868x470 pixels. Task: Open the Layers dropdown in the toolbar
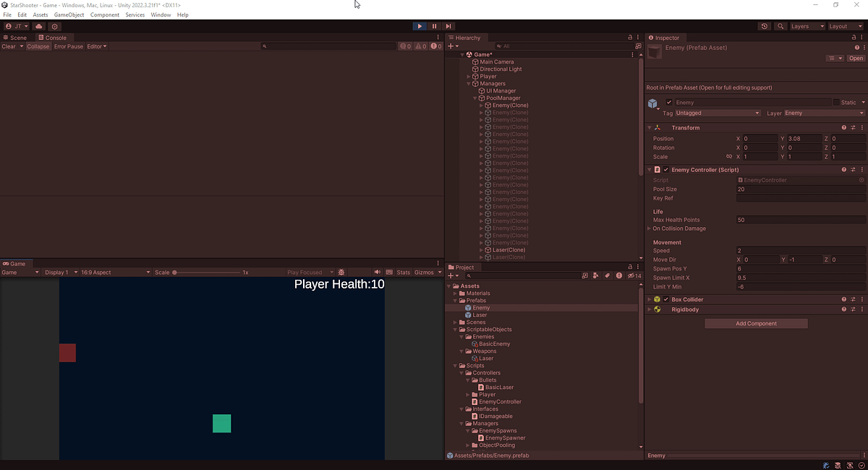(x=807, y=26)
